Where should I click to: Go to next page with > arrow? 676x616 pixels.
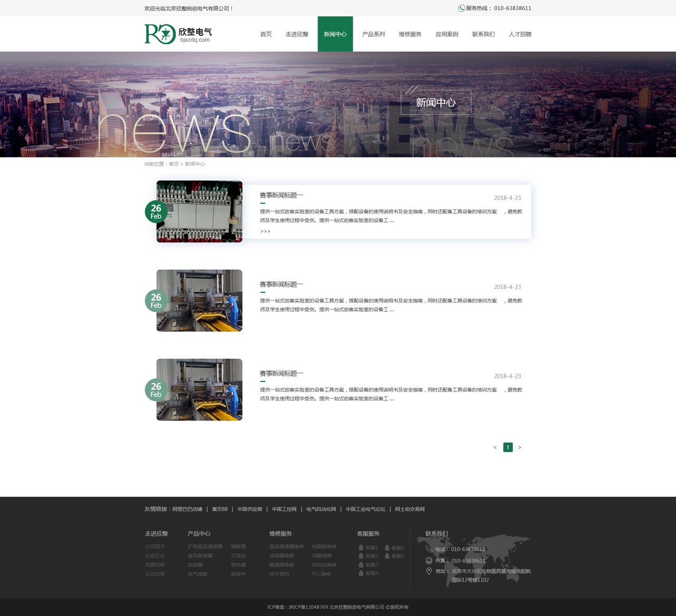pos(520,447)
